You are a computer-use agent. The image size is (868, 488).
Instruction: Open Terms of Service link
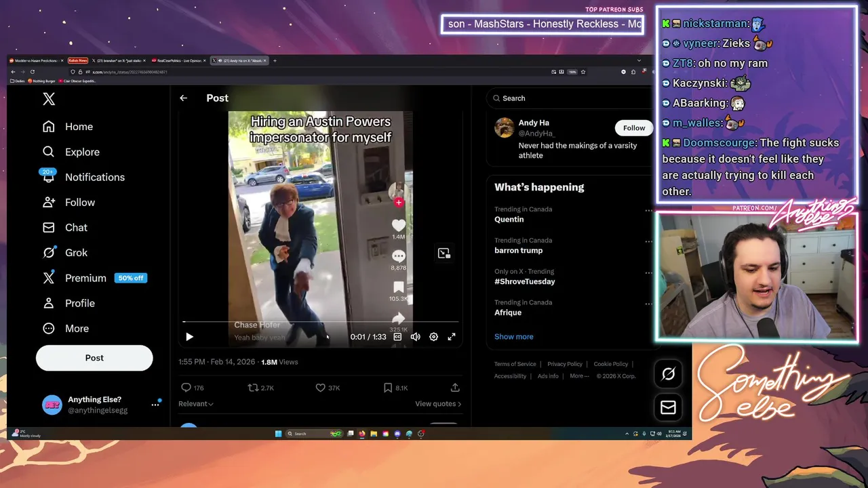pos(515,364)
